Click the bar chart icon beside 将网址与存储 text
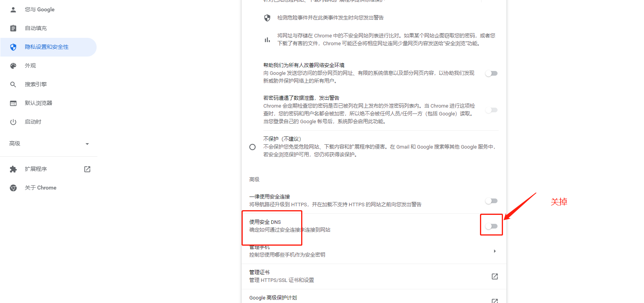Screen dimensions: 644x303 [x=267, y=39]
